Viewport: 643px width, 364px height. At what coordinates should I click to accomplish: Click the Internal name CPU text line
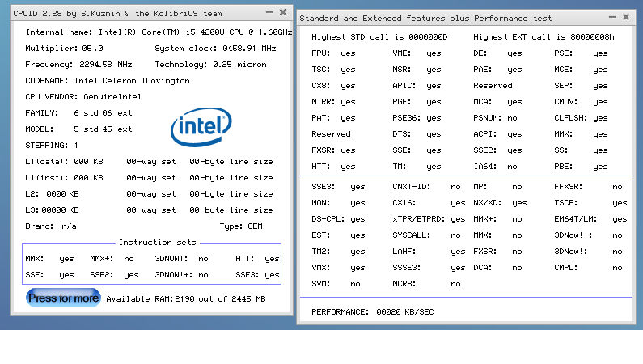click(154, 32)
